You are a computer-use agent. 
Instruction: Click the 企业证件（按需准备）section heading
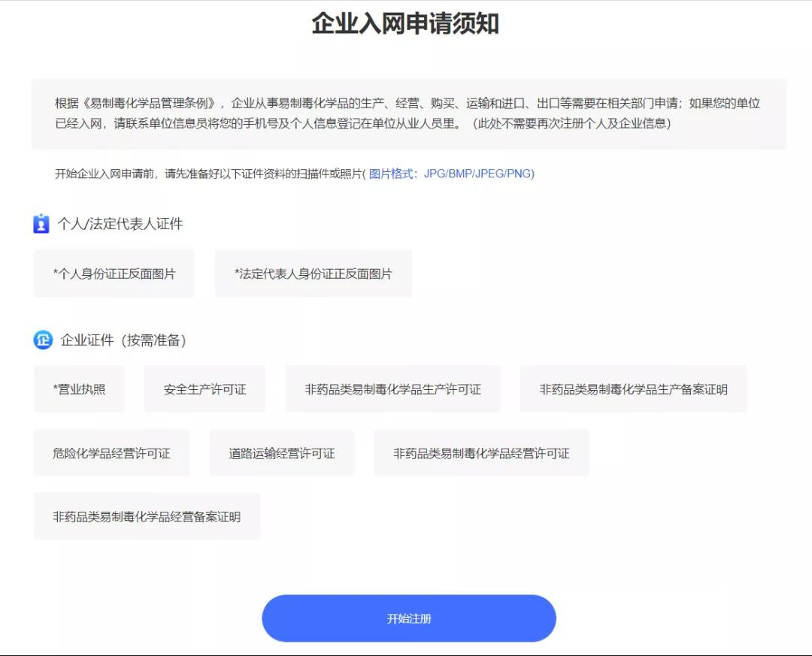tap(123, 340)
